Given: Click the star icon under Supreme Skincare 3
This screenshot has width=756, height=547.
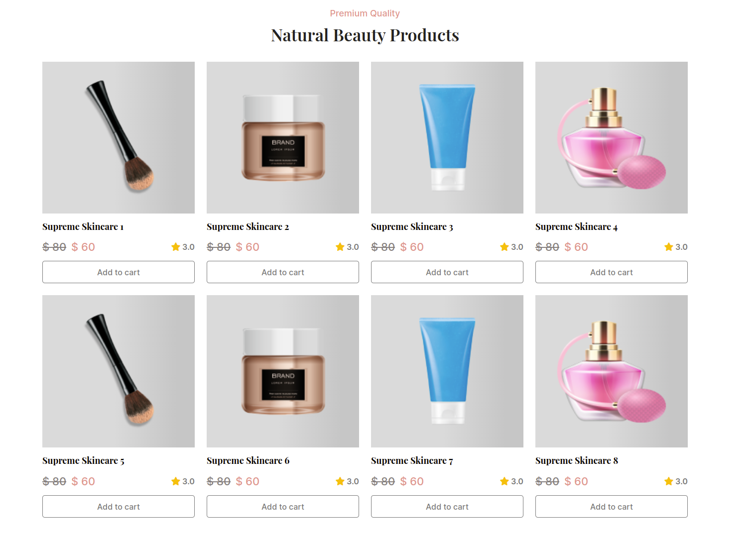Looking at the screenshot, I should pos(504,247).
